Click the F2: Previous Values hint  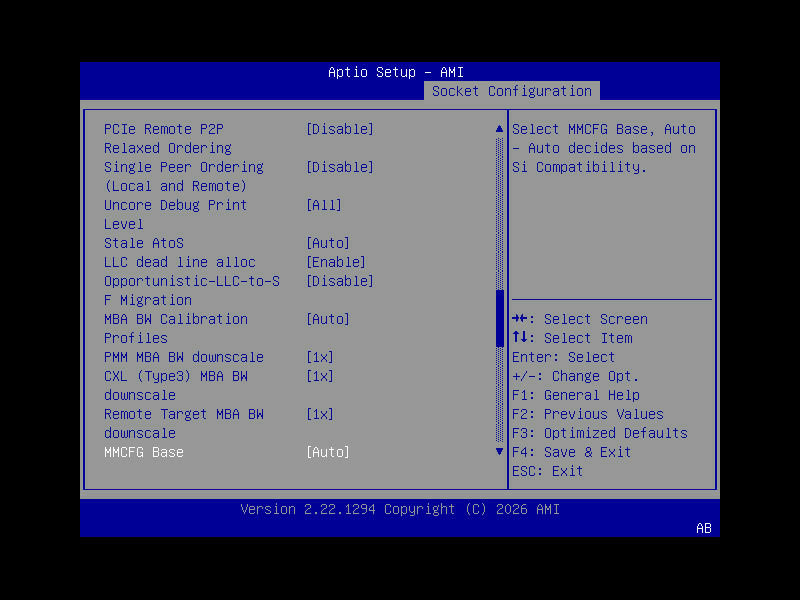(x=588, y=414)
